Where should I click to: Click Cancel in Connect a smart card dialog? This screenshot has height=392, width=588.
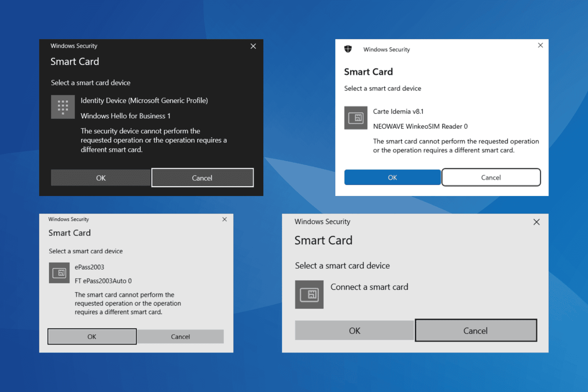tap(476, 331)
